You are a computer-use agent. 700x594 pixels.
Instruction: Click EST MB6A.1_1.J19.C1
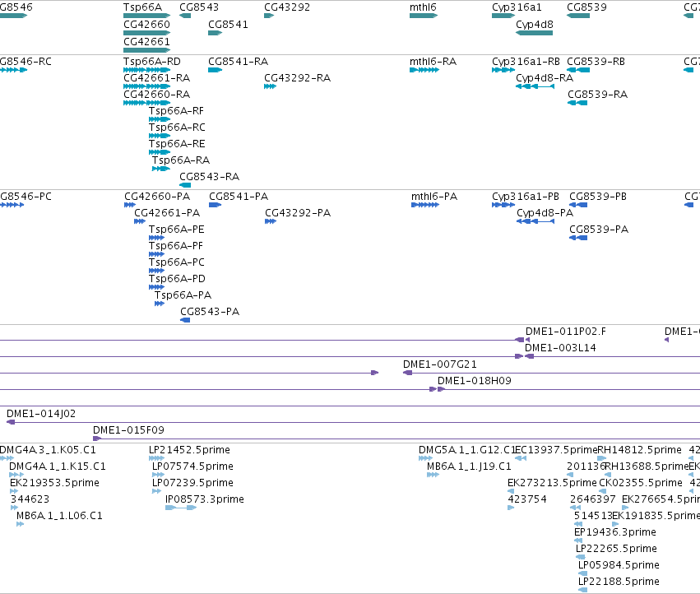433,475
